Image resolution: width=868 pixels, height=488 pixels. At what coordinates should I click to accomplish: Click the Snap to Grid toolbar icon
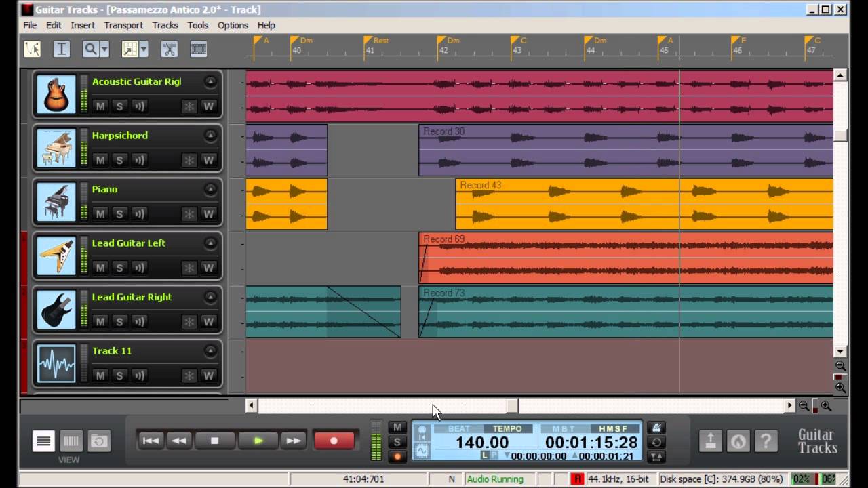[130, 49]
